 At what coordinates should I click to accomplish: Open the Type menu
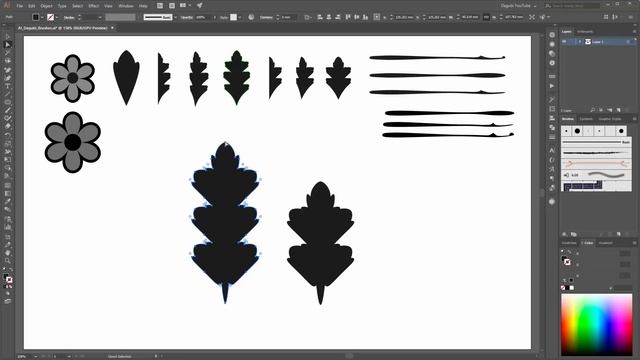tap(62, 6)
